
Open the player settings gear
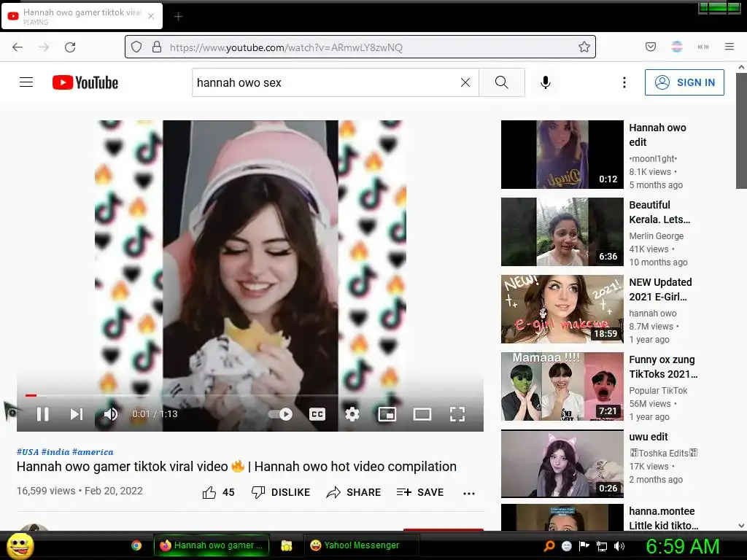click(x=352, y=414)
